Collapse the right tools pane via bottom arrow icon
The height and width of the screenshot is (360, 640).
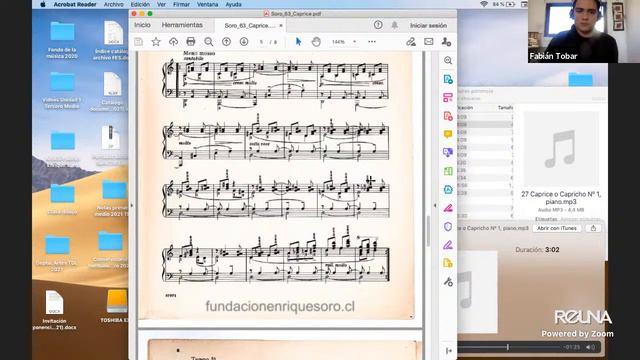449,351
